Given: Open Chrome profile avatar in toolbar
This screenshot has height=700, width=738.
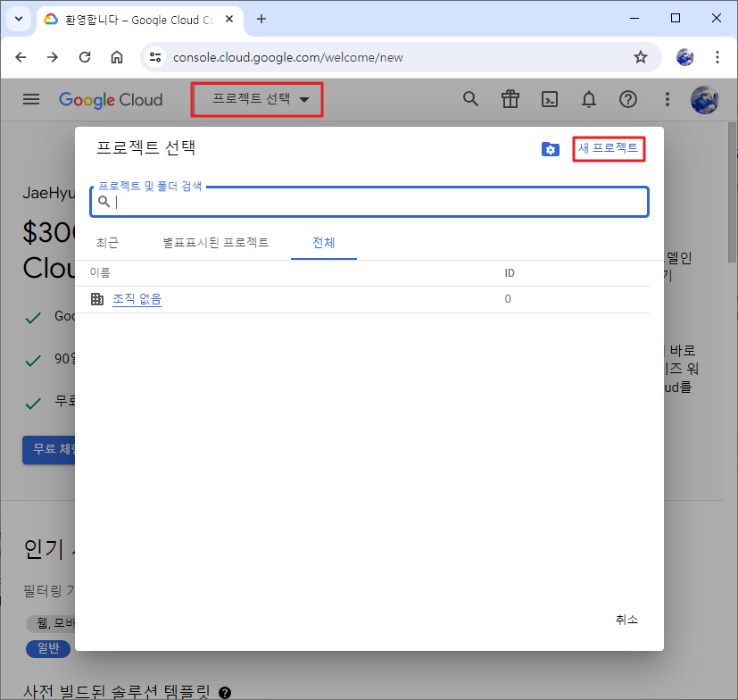Looking at the screenshot, I should (x=684, y=57).
